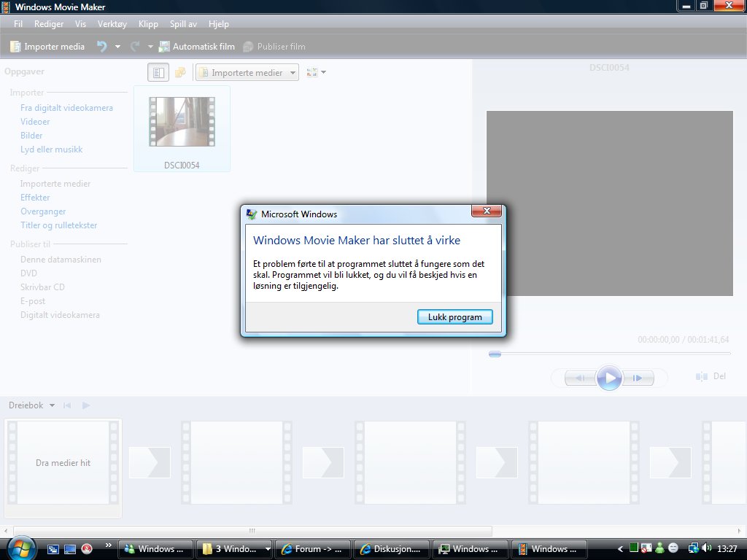
Task: Click the next frame button
Action: [x=638, y=378]
